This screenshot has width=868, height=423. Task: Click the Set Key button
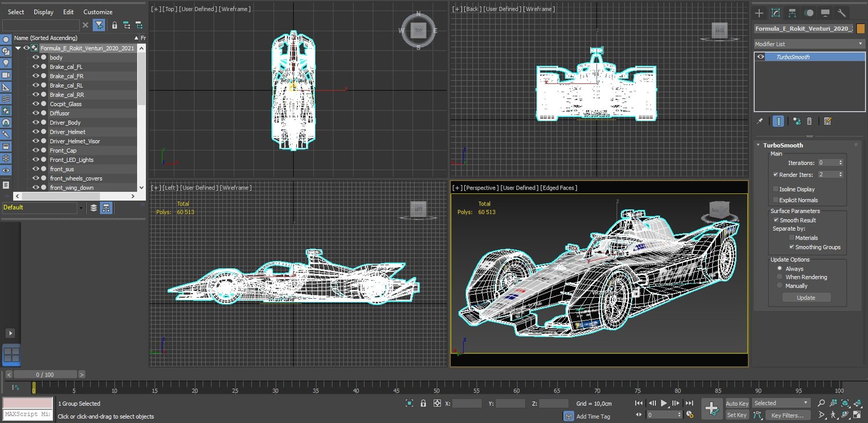point(737,415)
